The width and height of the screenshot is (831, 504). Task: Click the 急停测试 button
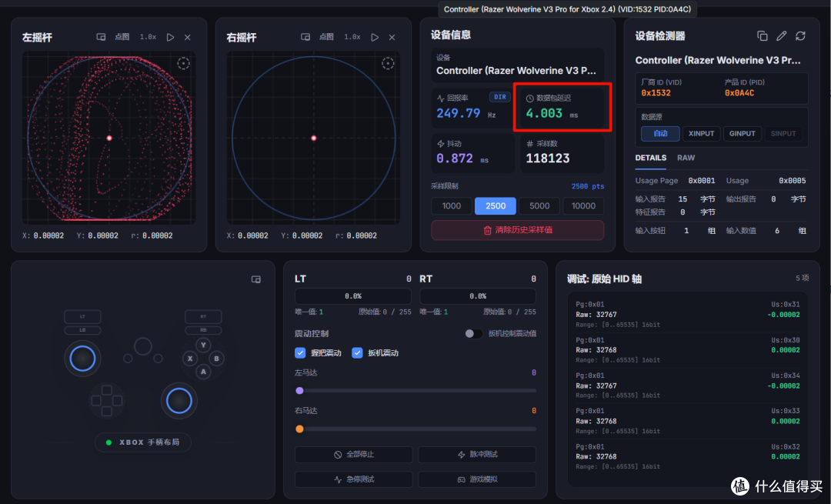coord(353,479)
